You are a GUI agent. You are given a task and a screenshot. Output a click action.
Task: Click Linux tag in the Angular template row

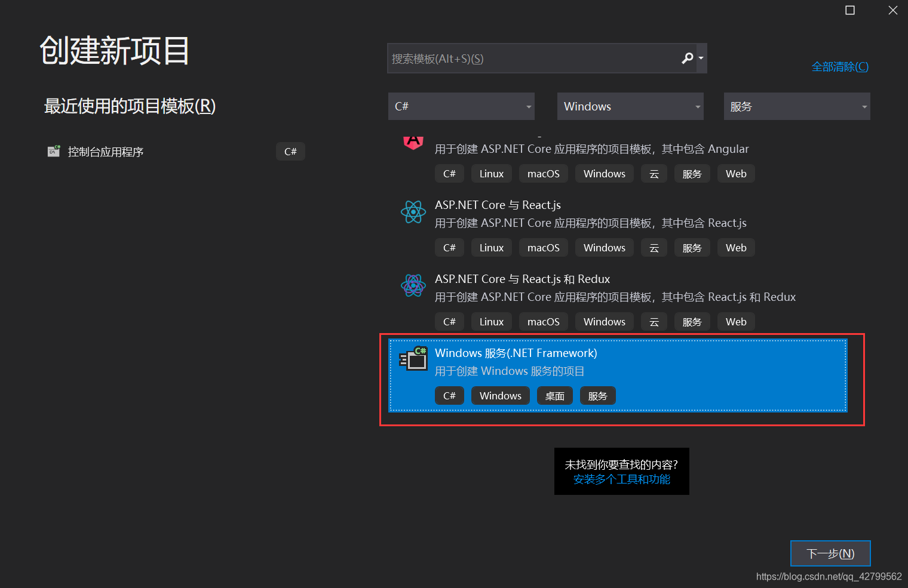coord(492,174)
